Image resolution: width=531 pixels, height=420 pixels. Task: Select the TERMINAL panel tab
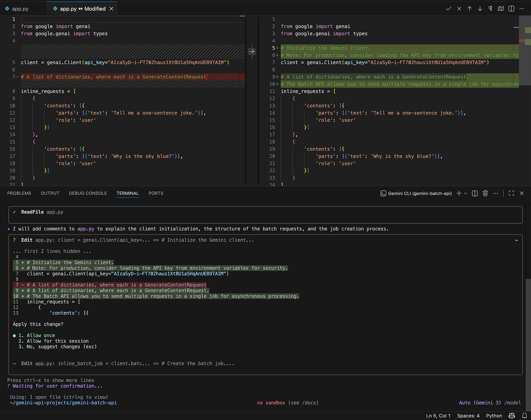click(x=128, y=193)
